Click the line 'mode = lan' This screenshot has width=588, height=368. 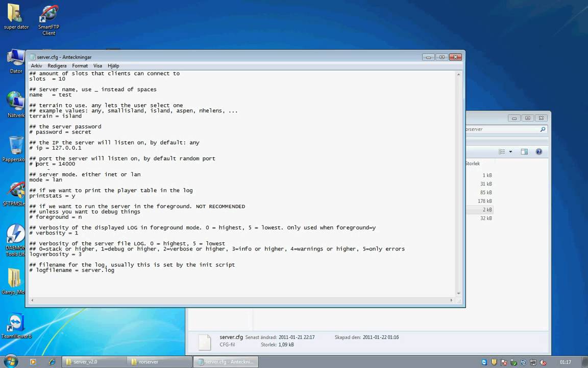click(46, 180)
